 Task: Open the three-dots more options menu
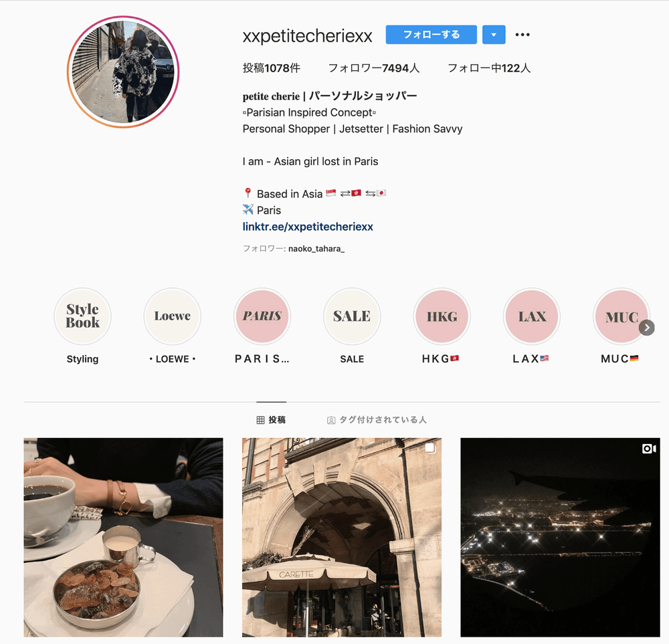[x=522, y=35]
